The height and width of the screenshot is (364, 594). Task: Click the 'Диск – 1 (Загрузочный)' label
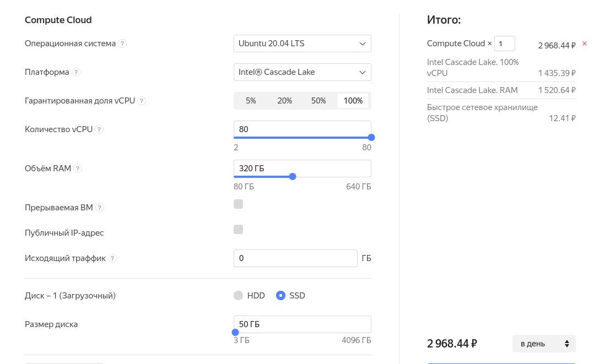(70, 296)
